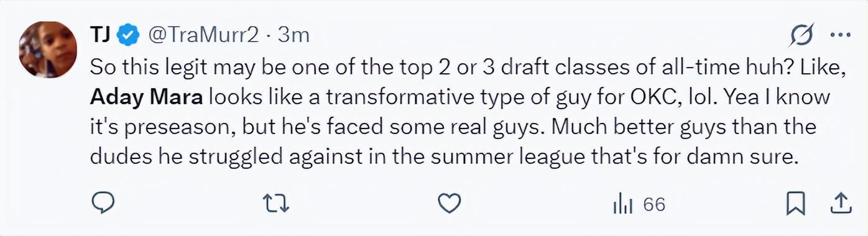The width and height of the screenshot is (868, 236).
Task: Click the display name TJ
Action: pos(101,36)
